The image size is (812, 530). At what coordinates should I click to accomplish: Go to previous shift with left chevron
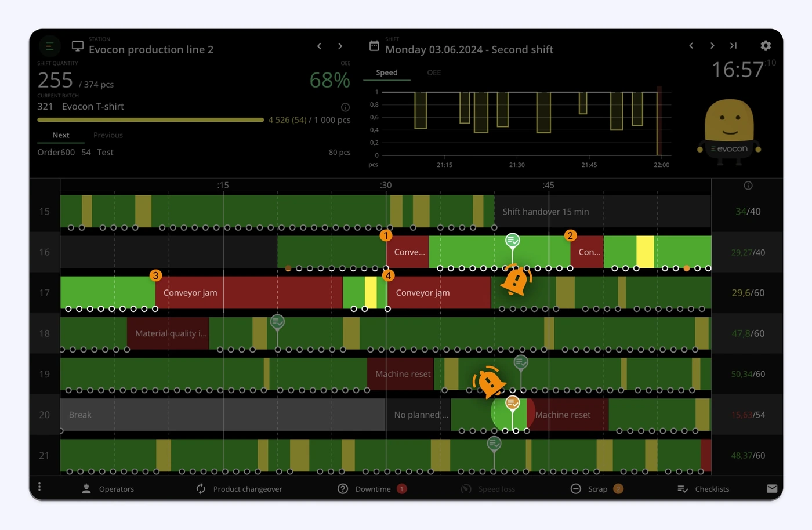tap(691, 46)
